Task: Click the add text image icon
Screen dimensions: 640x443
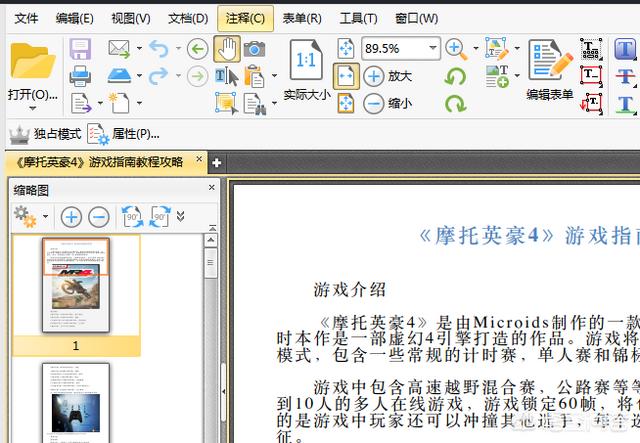Action: (x=497, y=76)
